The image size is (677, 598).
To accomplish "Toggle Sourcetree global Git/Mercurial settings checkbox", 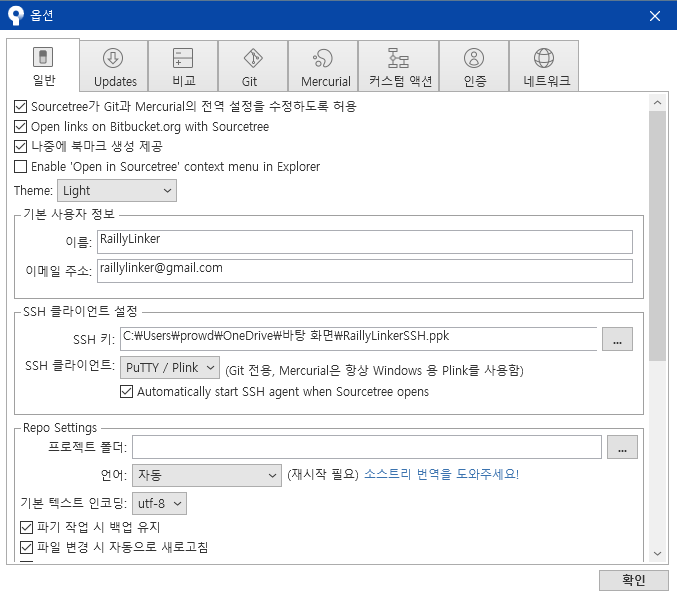I will (20, 106).
